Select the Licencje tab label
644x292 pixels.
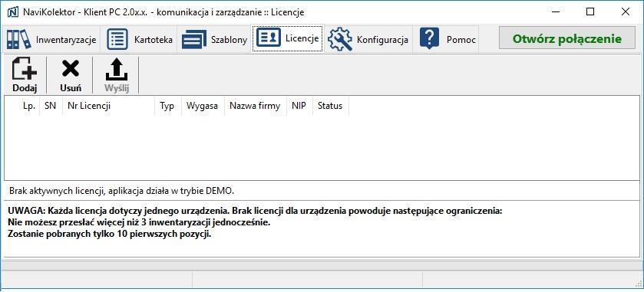[302, 38]
